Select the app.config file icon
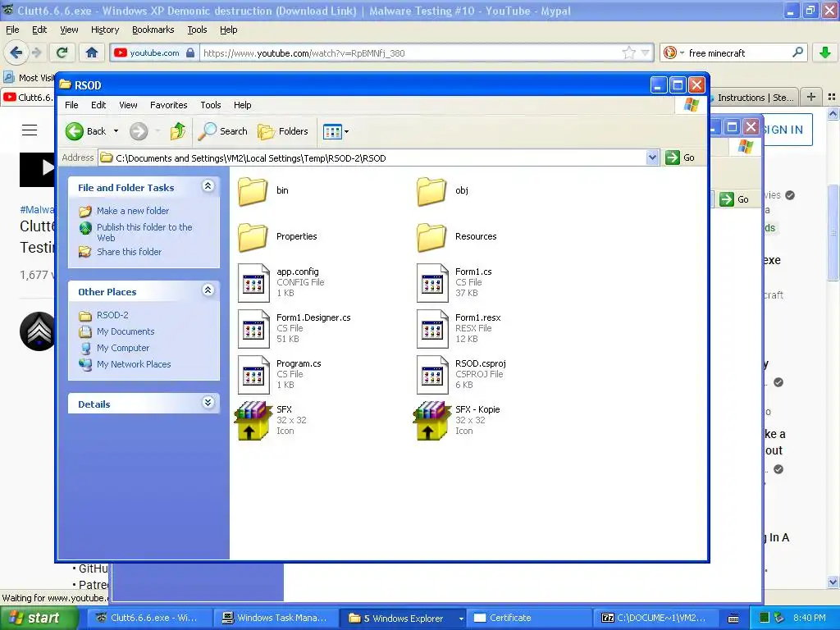 pos(253,283)
